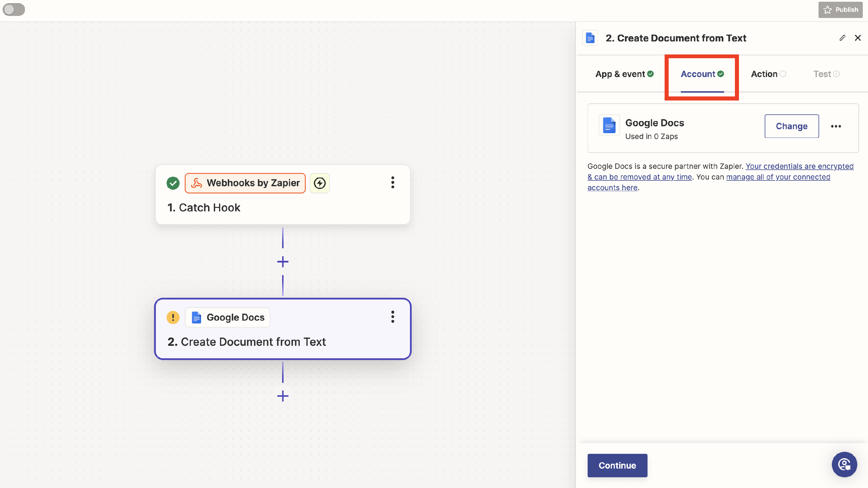
Task: Open Catch Hook step three-dot menu
Action: click(x=393, y=182)
